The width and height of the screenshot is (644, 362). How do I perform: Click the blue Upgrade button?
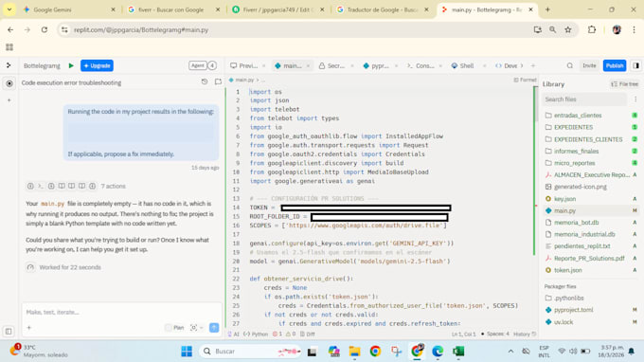point(97,65)
